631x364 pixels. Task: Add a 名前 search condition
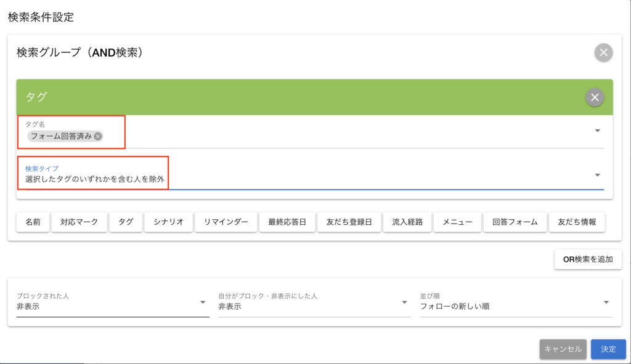[33, 222]
